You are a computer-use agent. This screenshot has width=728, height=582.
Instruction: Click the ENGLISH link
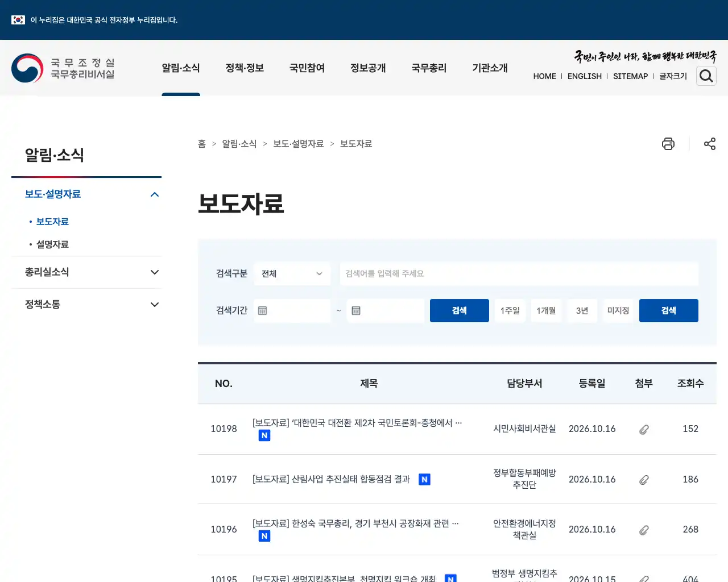[585, 76]
